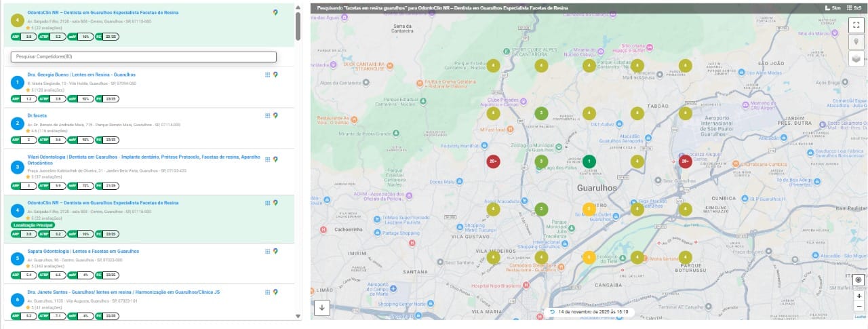Zoom out on the map
The height and width of the screenshot is (329, 868).
click(x=859, y=307)
